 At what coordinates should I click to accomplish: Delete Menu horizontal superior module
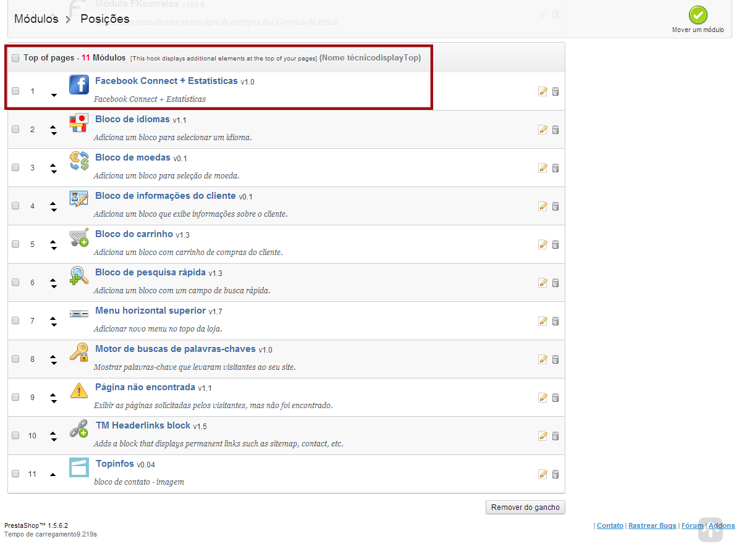[555, 320]
